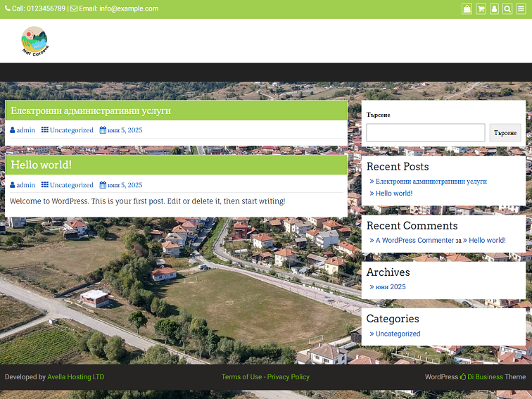This screenshot has width=532, height=399.
Task: Click date юни 5, 2025 under Hello world!
Action: click(125, 185)
